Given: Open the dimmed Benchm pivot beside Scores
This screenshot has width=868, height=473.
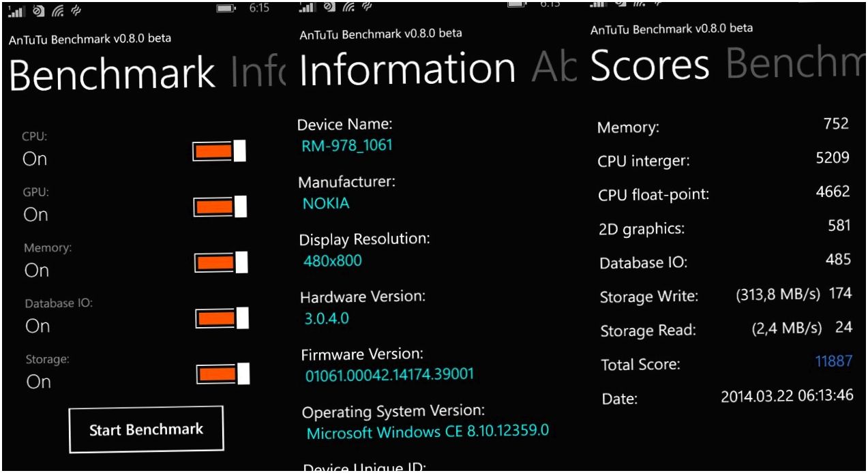Looking at the screenshot, I should pos(796,64).
